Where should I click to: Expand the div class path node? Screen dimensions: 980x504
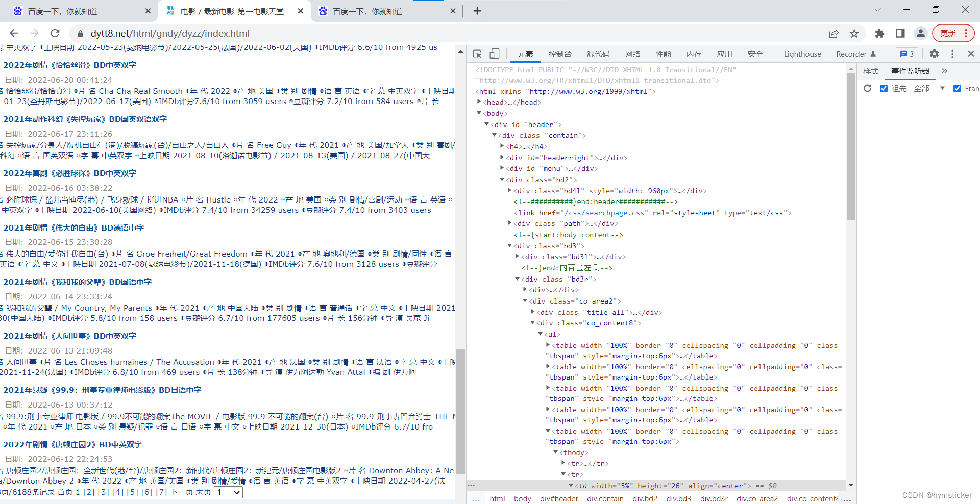coord(509,223)
